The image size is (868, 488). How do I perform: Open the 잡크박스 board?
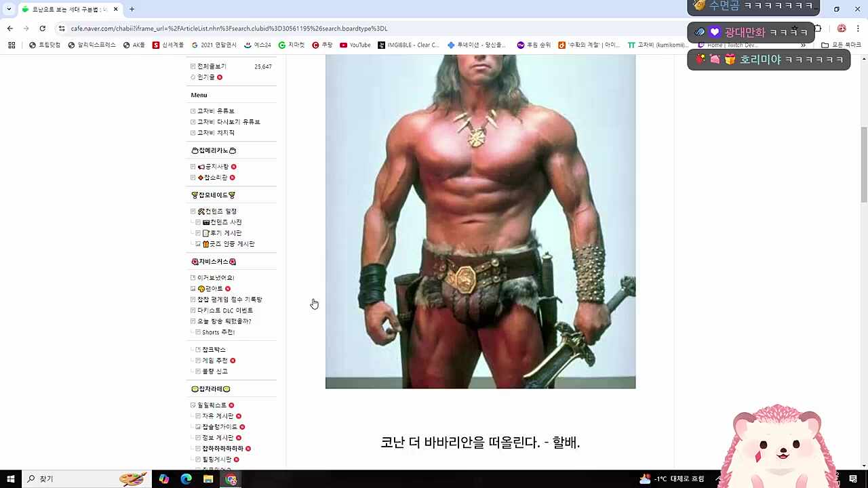pos(214,350)
